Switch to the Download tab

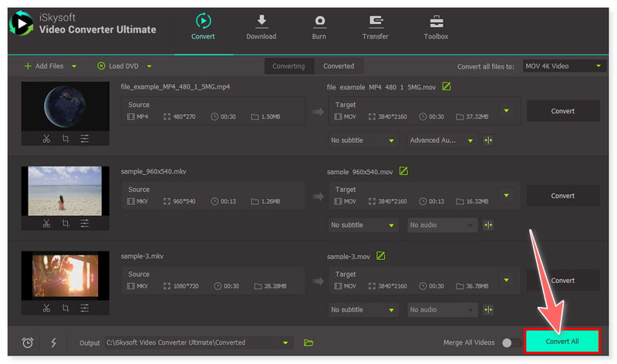pyautogui.click(x=261, y=27)
